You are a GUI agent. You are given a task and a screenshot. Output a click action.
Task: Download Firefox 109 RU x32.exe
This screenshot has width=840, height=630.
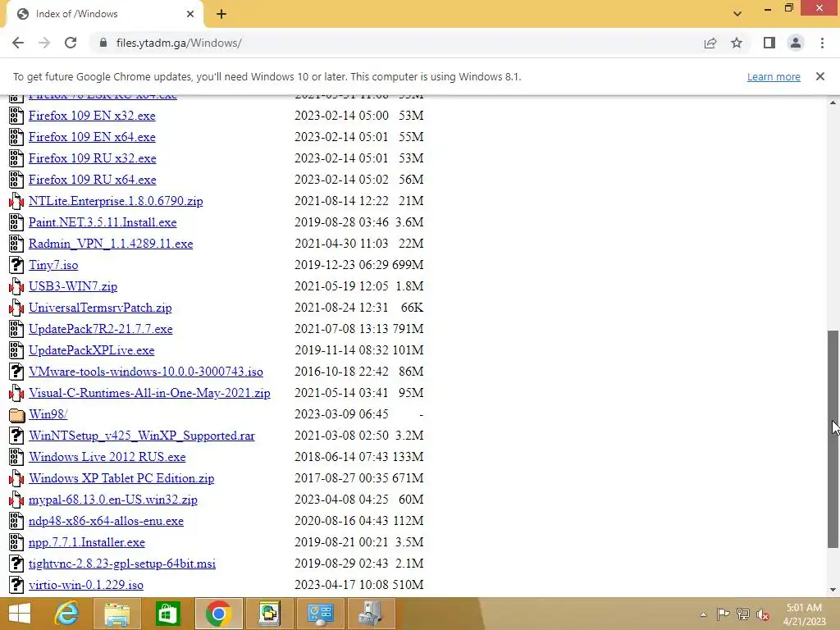tap(93, 158)
